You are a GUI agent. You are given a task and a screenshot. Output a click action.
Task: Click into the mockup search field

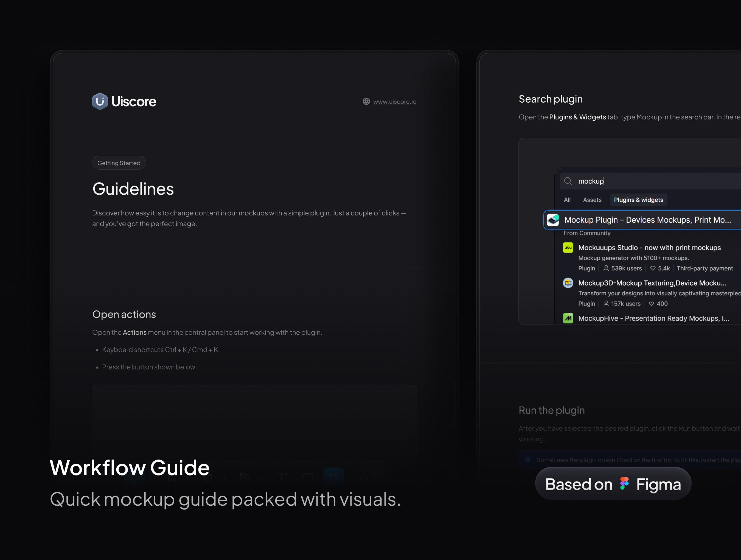653,181
